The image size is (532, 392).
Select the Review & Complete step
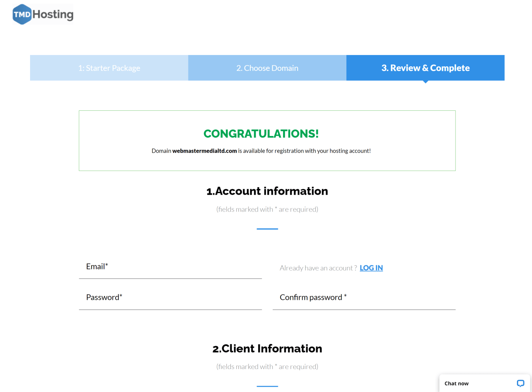426,68
